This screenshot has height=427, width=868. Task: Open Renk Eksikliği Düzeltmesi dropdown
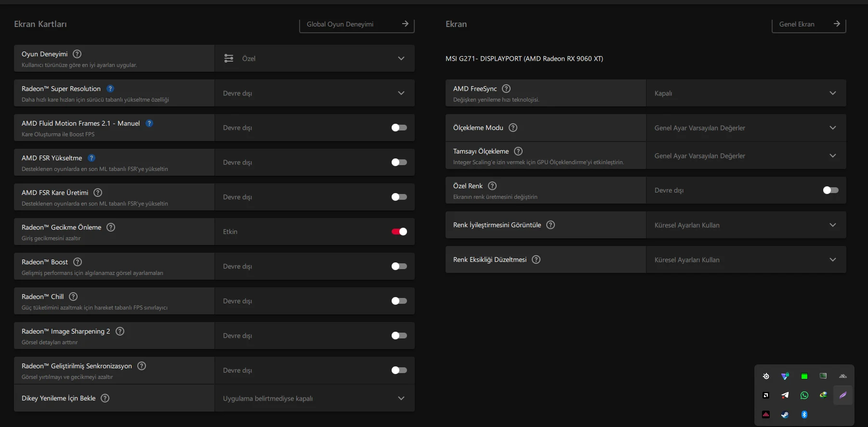click(746, 259)
